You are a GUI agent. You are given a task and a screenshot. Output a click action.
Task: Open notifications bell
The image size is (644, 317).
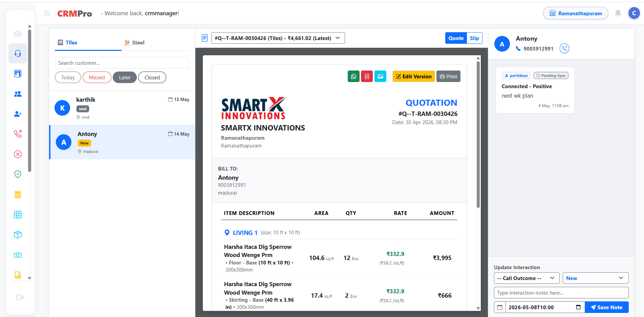click(618, 13)
